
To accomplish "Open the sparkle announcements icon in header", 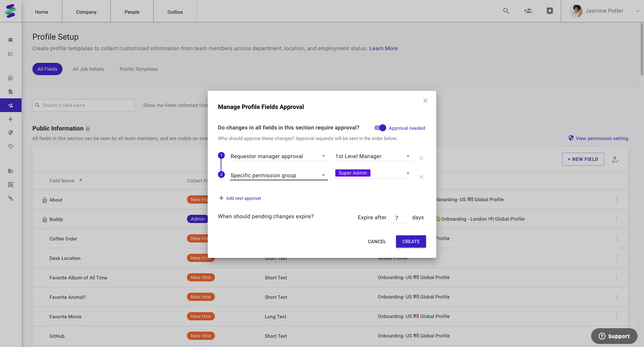I will click(550, 11).
